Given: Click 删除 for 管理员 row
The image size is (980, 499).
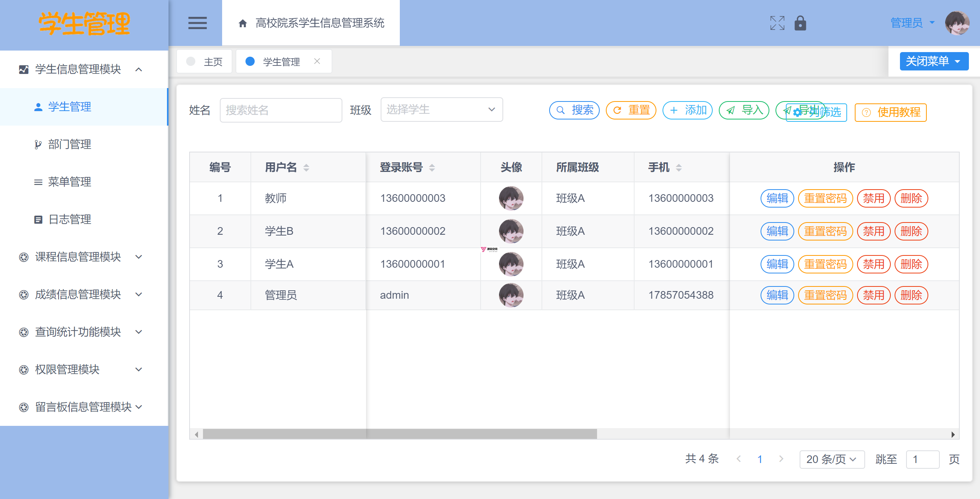Looking at the screenshot, I should (911, 295).
